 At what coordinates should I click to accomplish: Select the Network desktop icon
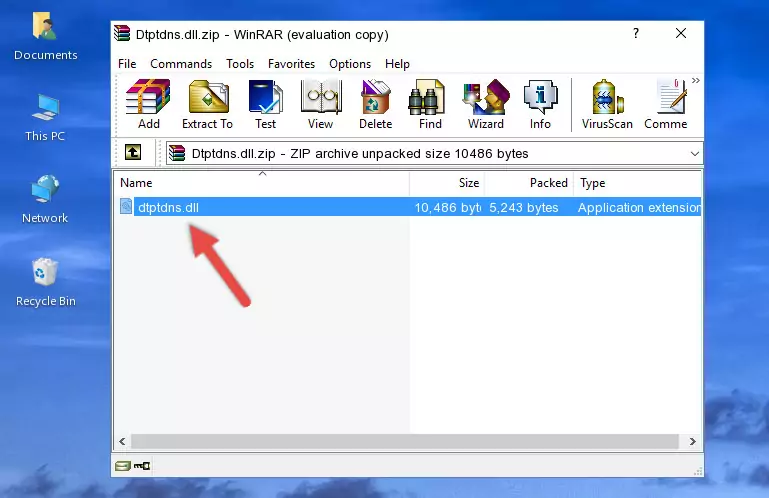pyautogui.click(x=45, y=199)
